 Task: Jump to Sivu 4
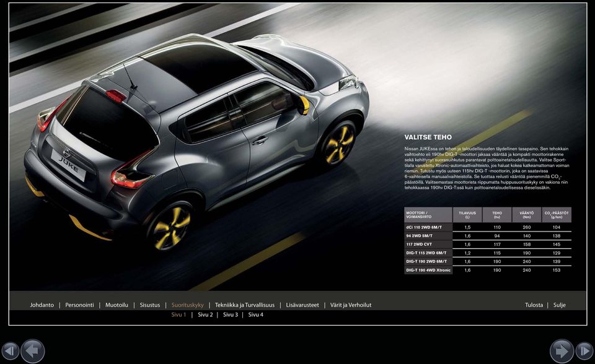tap(256, 314)
